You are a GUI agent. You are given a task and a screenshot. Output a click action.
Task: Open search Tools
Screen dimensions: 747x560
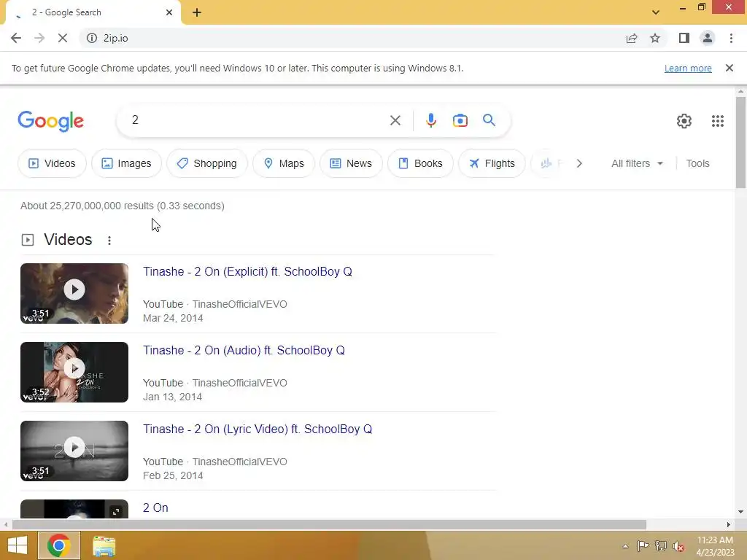click(x=697, y=163)
